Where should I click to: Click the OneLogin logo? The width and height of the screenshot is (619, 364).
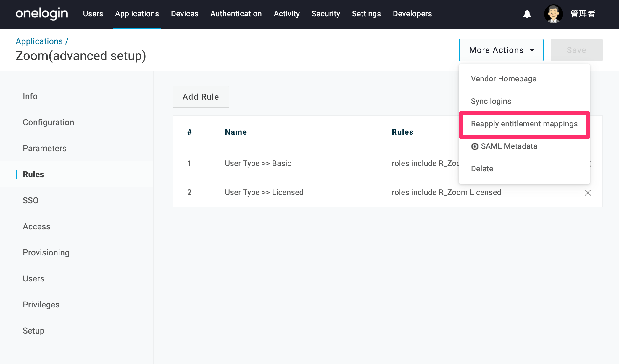pyautogui.click(x=42, y=14)
